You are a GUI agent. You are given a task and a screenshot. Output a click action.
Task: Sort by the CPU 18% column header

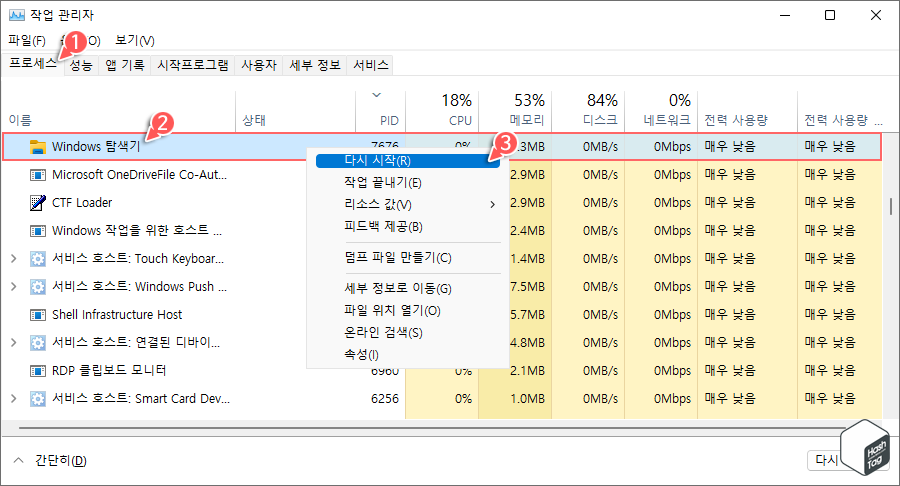click(442, 111)
